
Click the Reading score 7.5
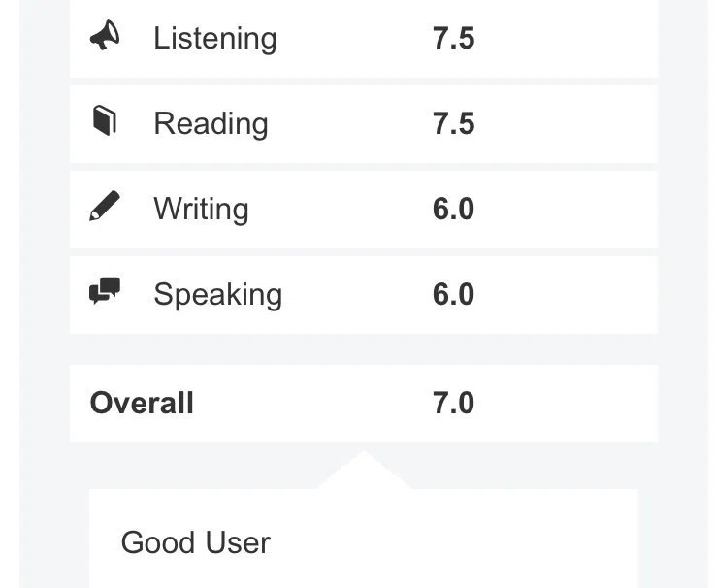click(x=453, y=123)
